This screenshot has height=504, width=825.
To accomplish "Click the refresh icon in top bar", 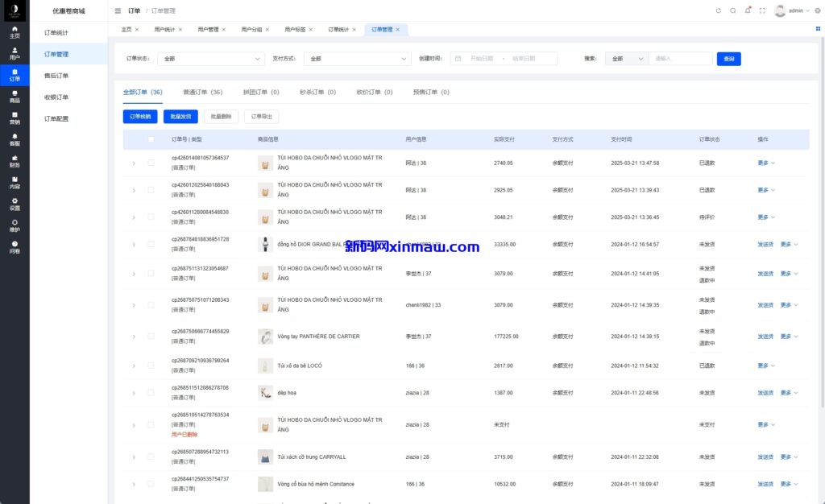I will 719,10.
